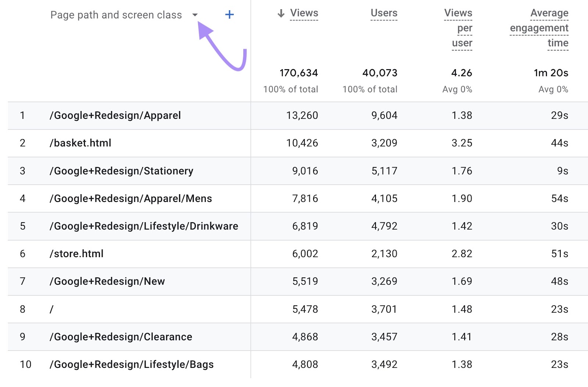Sort by Views per user column
This screenshot has width=588, height=387.
[x=458, y=28]
